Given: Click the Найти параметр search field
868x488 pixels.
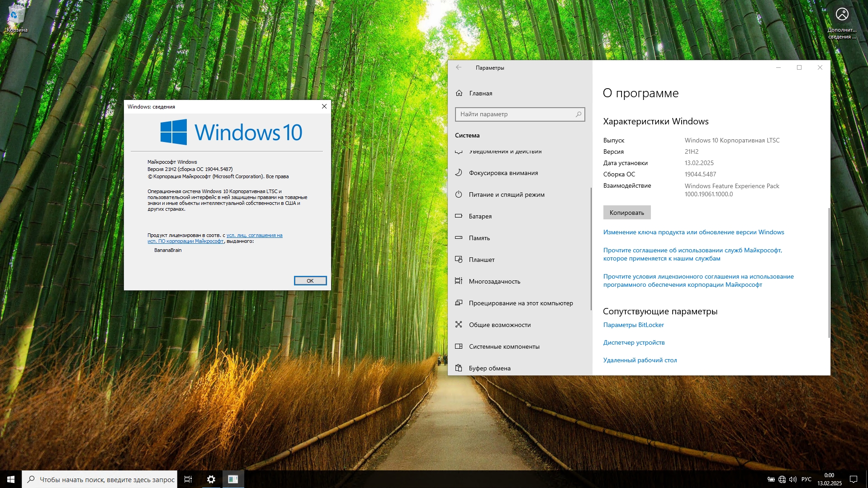Looking at the screenshot, I should coord(520,114).
